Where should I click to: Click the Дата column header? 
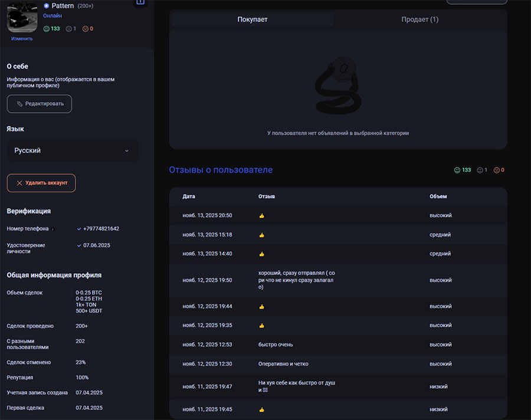189,196
